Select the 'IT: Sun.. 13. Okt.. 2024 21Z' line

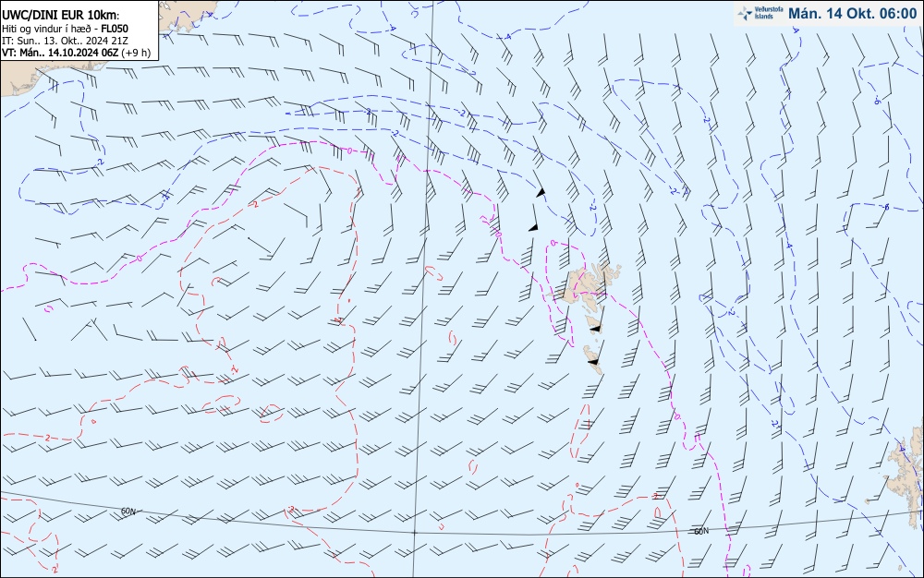click(x=65, y=41)
